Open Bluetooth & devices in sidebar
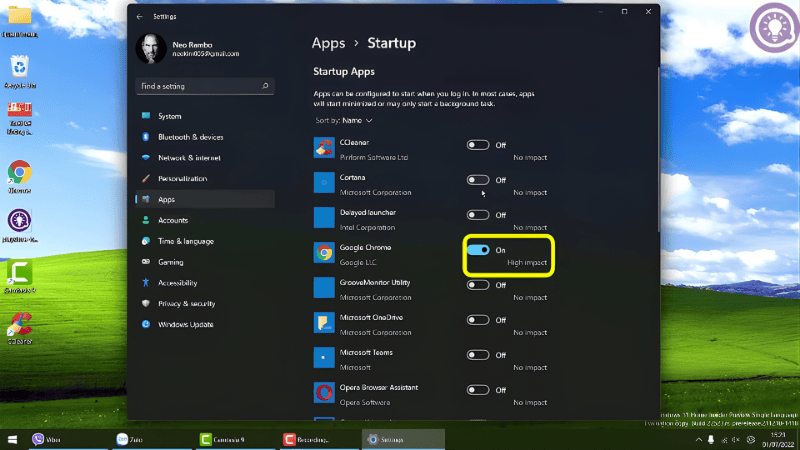The image size is (800, 450). [205, 137]
